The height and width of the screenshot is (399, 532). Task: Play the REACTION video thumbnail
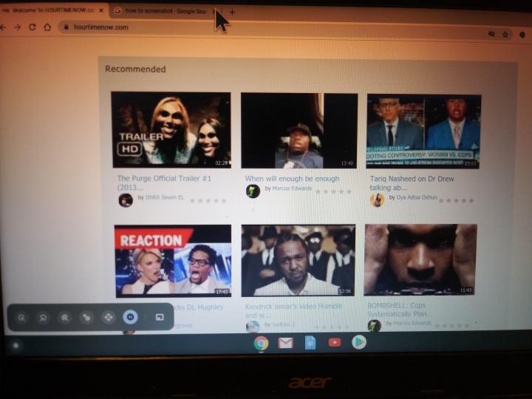(x=173, y=261)
